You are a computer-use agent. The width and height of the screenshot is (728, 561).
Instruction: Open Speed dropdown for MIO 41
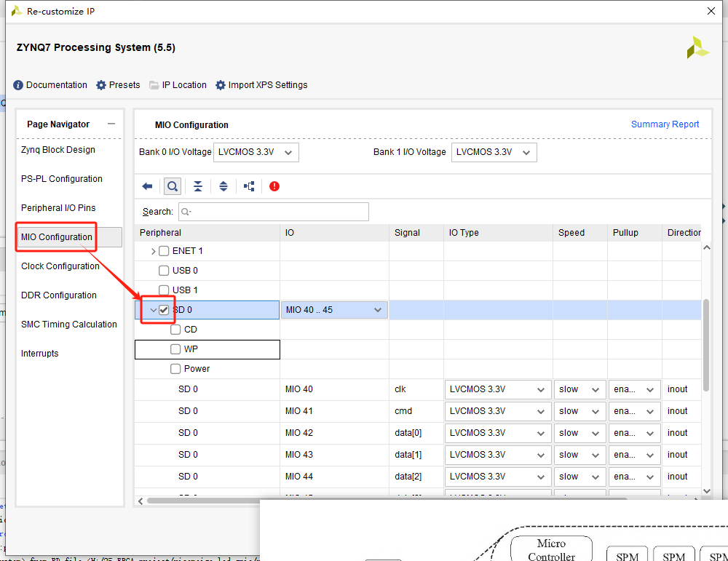click(580, 411)
